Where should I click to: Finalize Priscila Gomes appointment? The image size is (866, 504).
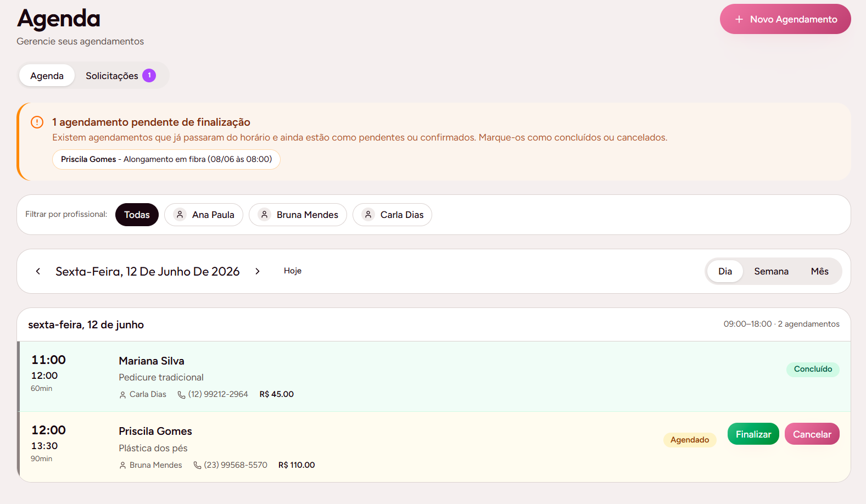(753, 434)
